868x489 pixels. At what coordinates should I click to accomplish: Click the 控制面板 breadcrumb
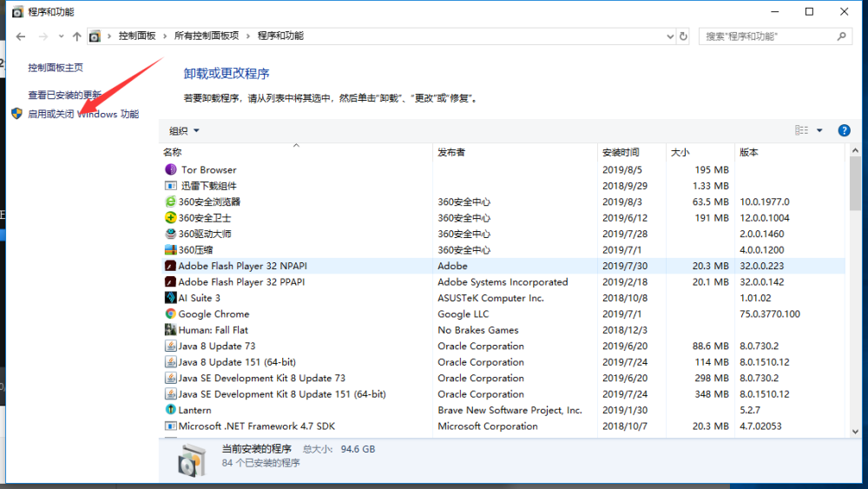(x=137, y=36)
